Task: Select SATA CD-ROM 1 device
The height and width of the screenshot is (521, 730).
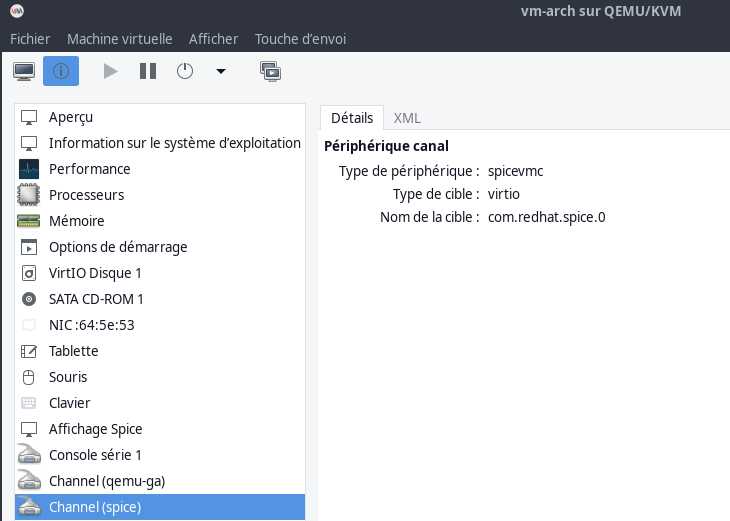Action: 96,299
